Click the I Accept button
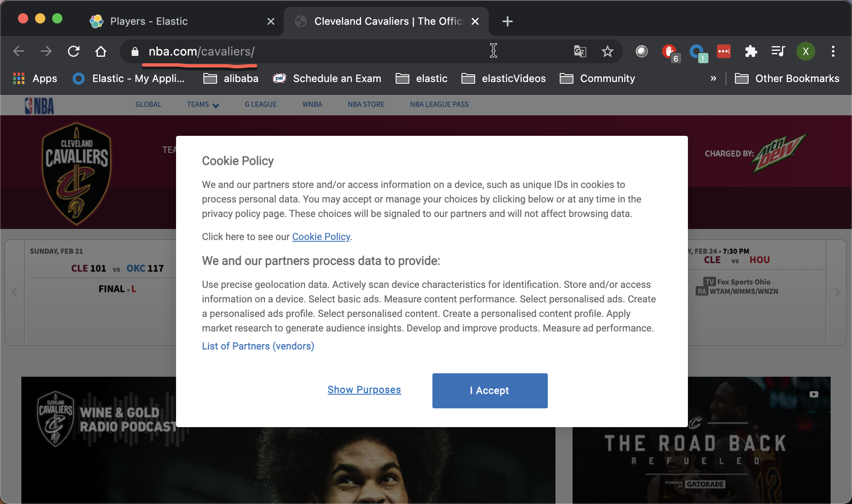Screen dimensions: 852x504 [x=490, y=391]
